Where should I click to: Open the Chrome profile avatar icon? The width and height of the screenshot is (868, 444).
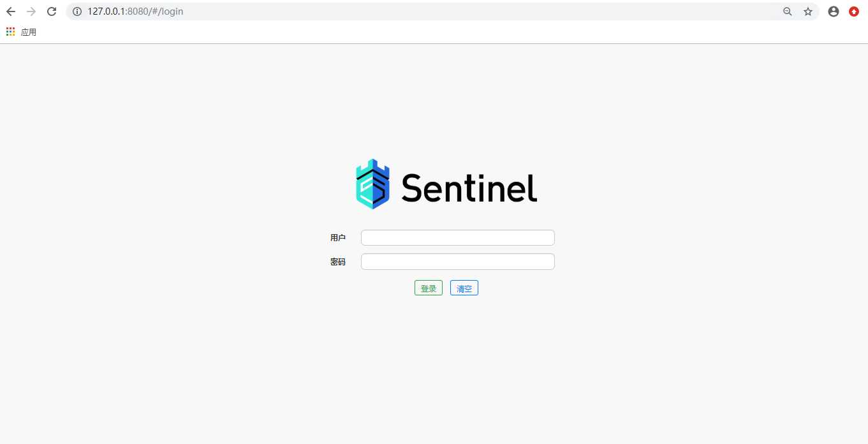point(834,11)
